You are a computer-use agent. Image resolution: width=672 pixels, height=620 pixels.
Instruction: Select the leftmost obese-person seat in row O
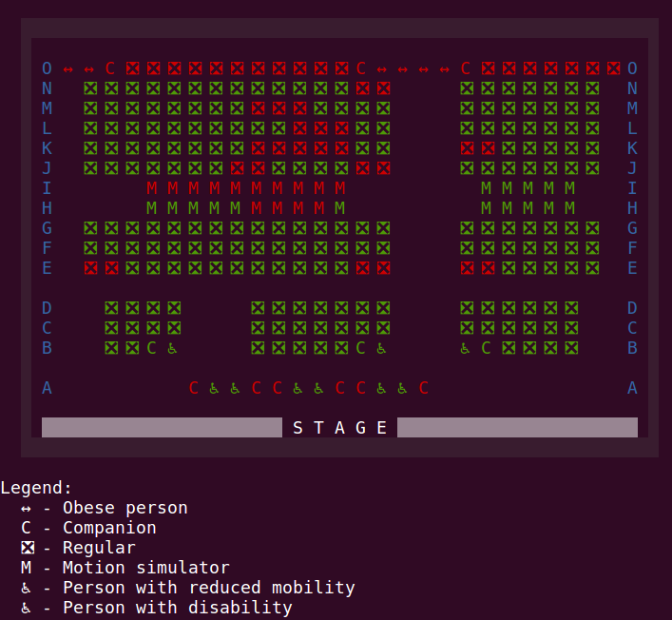pos(68,68)
